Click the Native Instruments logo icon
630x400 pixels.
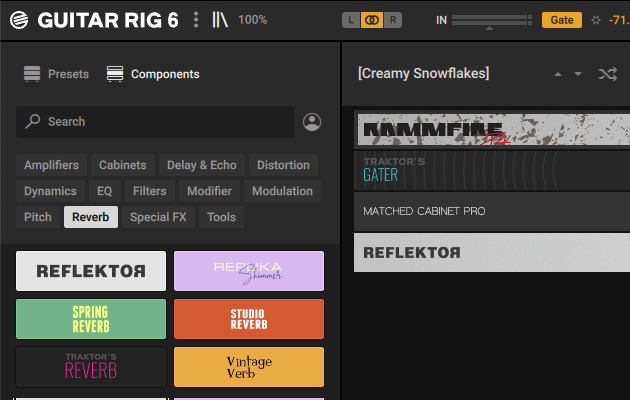(x=19, y=20)
